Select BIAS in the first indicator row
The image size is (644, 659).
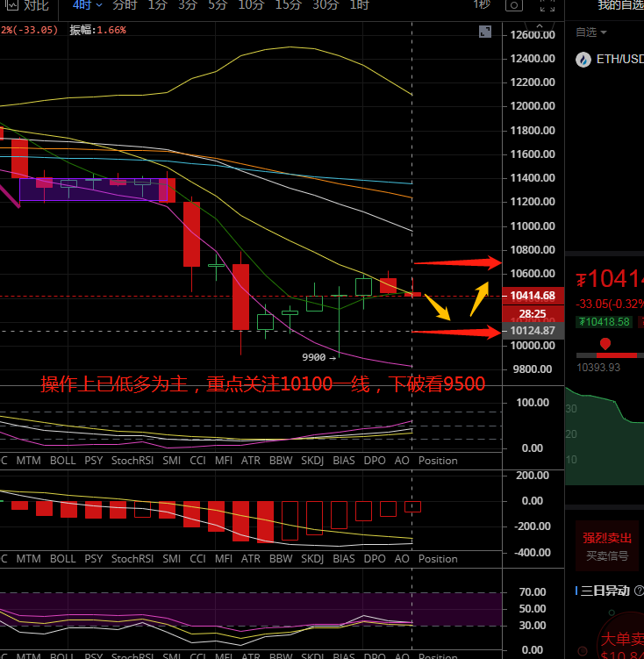pyautogui.click(x=344, y=461)
